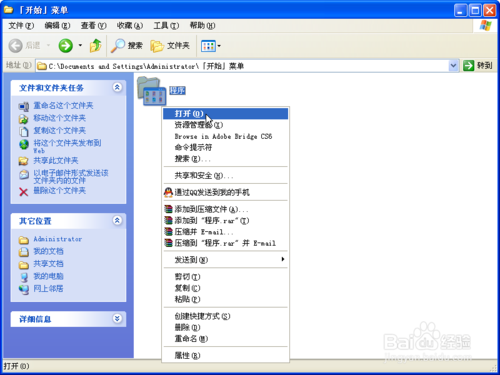The image size is (500, 375).
Task: Open the 工具(T) menu
Action: [x=166, y=25]
